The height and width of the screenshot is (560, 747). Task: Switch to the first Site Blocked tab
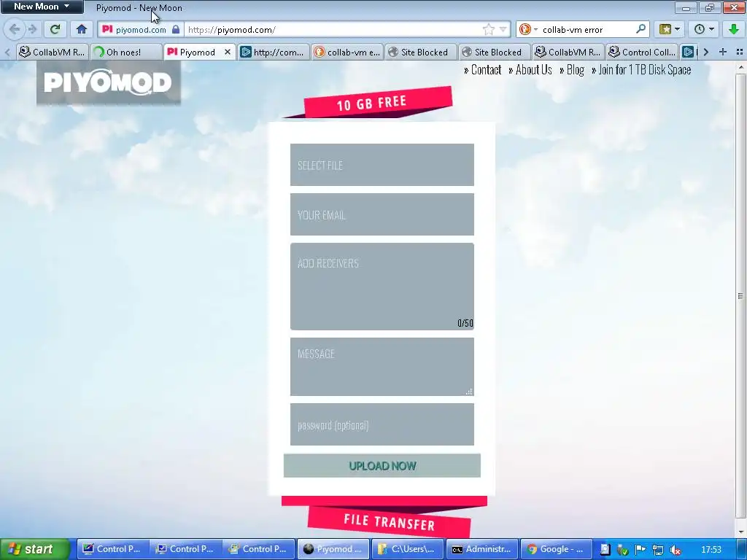point(420,52)
